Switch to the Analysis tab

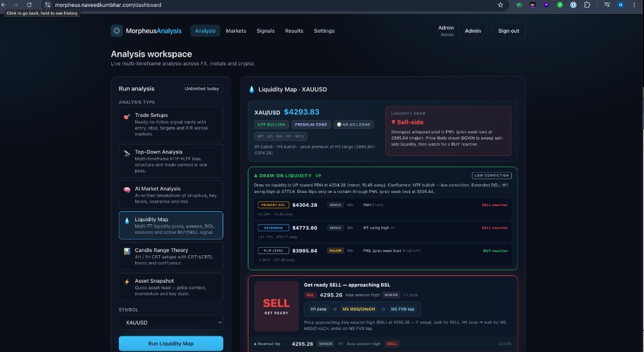coord(205,31)
